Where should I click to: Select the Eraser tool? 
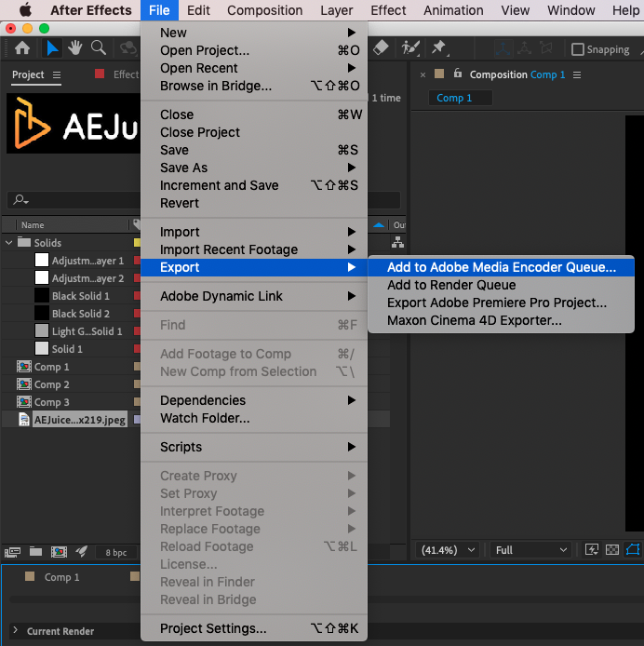pos(381,47)
